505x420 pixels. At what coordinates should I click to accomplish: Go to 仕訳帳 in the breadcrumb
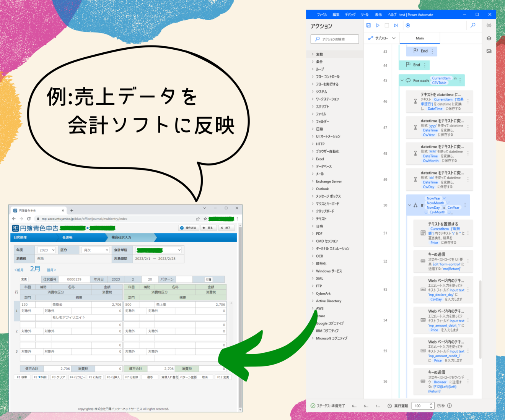click(x=67, y=237)
